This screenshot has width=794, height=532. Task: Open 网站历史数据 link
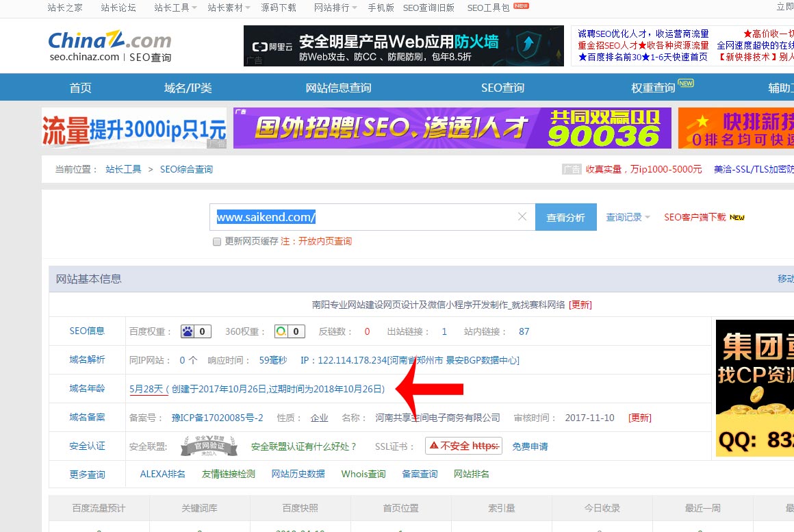(x=298, y=474)
